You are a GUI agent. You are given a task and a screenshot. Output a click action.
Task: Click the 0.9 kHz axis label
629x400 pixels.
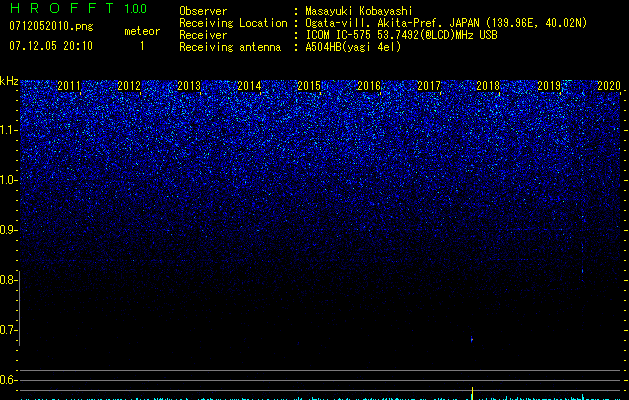point(8,230)
